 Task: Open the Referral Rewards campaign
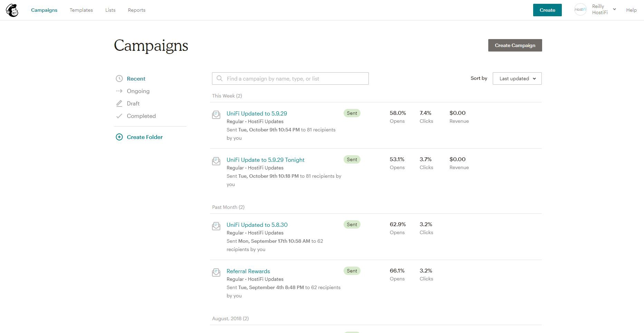click(x=248, y=271)
